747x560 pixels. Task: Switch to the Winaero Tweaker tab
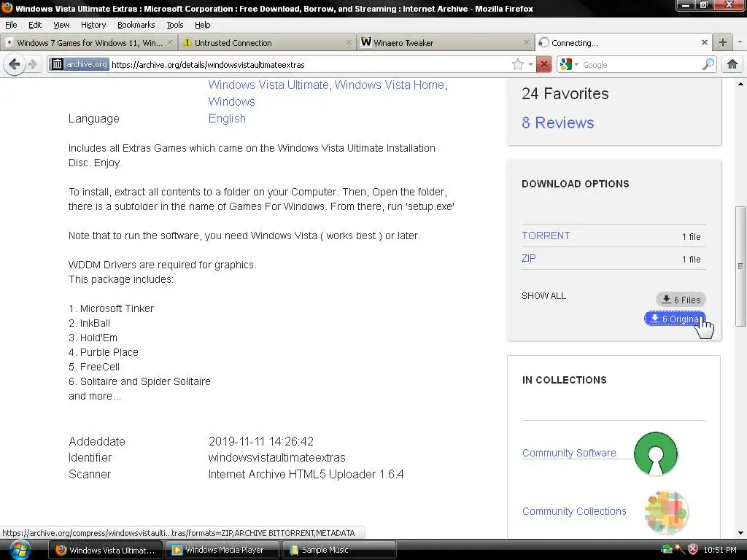pyautogui.click(x=445, y=42)
